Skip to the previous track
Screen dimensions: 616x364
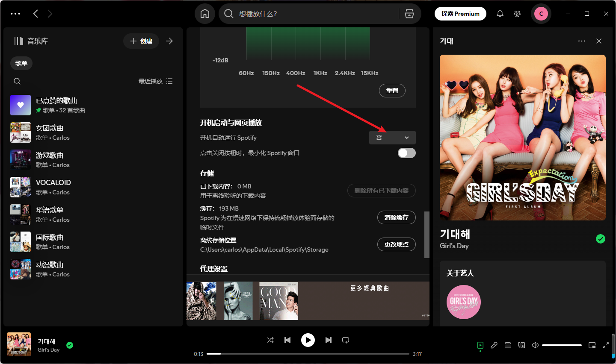[x=287, y=340]
